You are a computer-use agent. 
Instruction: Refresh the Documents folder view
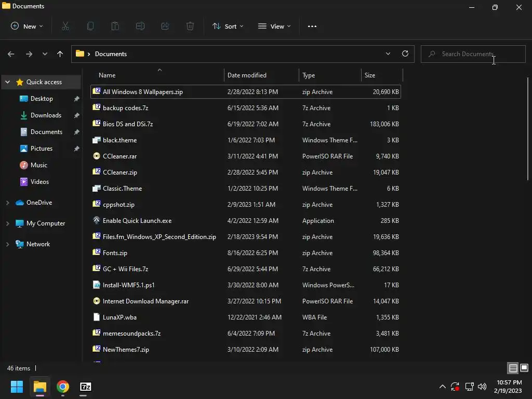[405, 54]
